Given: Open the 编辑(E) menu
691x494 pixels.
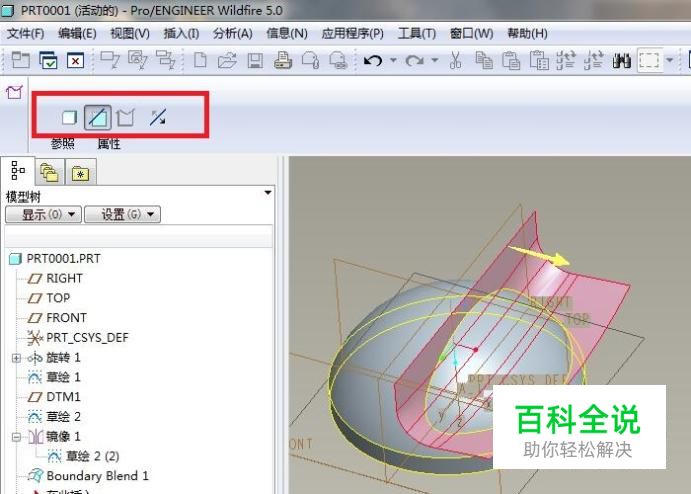Looking at the screenshot, I should [77, 33].
